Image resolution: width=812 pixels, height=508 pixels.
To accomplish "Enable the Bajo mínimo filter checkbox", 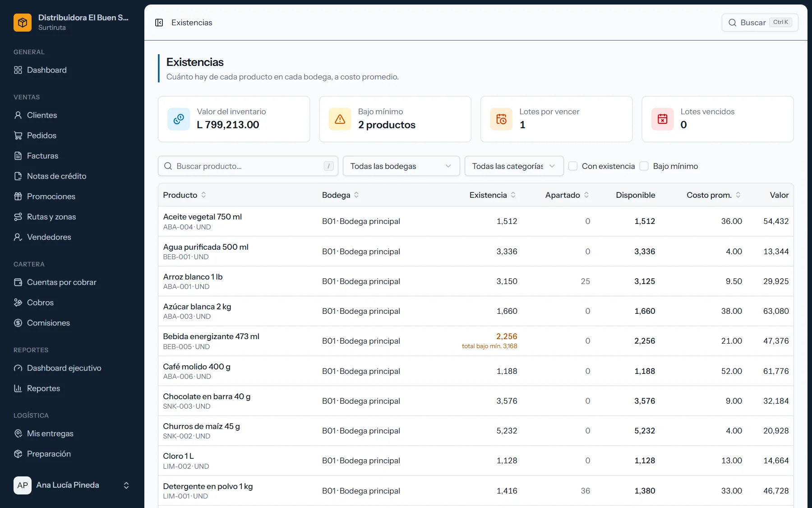I will point(644,166).
